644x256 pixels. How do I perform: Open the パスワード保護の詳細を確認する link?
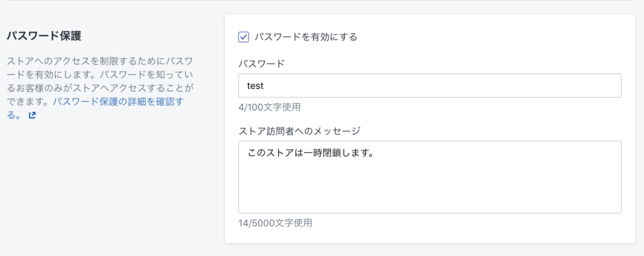click(x=118, y=102)
